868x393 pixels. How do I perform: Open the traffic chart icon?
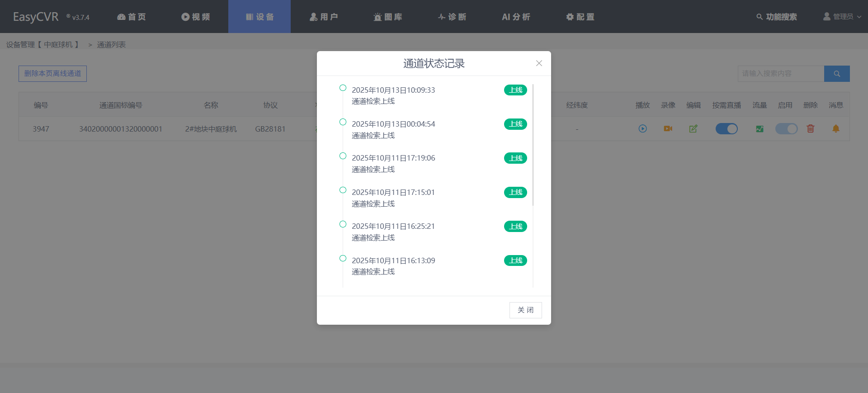pyautogui.click(x=759, y=129)
